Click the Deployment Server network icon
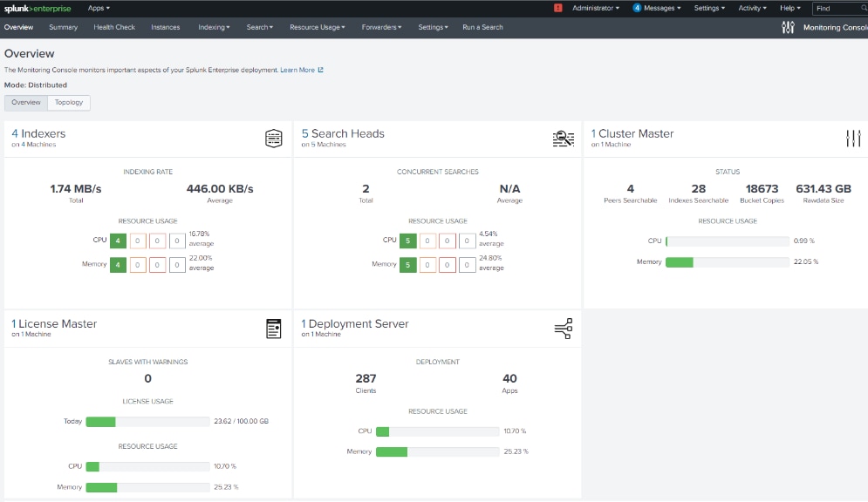 point(564,329)
